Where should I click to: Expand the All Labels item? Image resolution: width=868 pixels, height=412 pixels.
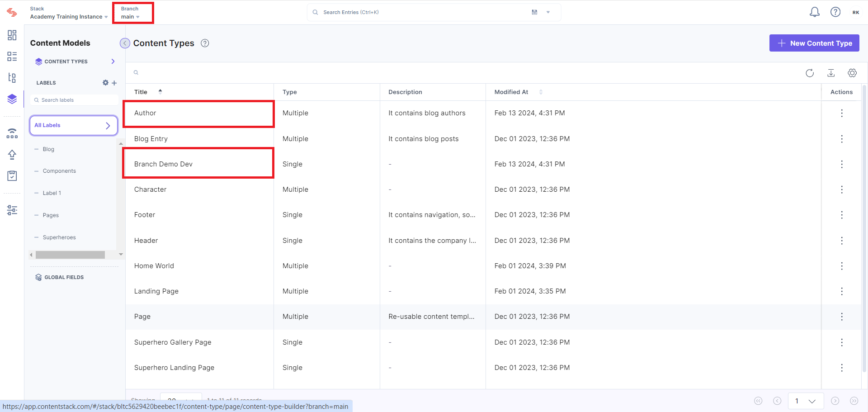74,125
